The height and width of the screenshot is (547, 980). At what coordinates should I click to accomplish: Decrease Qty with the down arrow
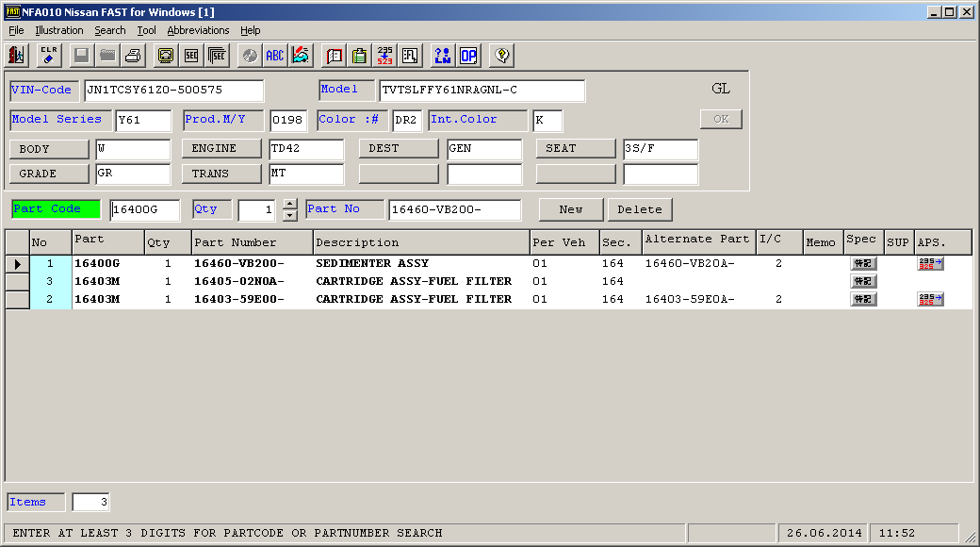[290, 215]
